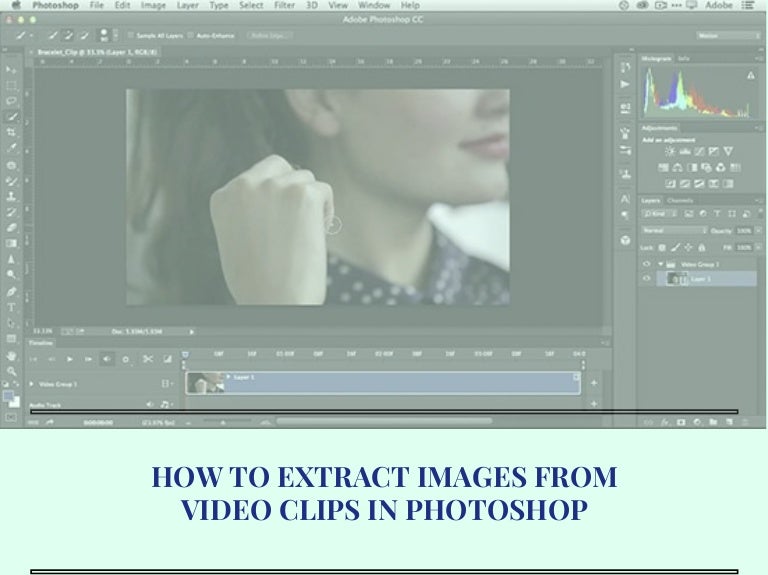The width and height of the screenshot is (768, 575).
Task: Open the Filter menu
Action: 285,5
